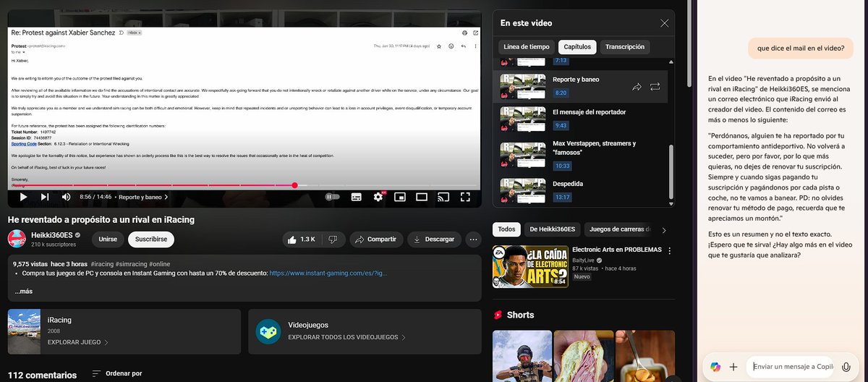This screenshot has height=382, width=868.
Task: Open the iRacing game card
Action: click(x=124, y=331)
